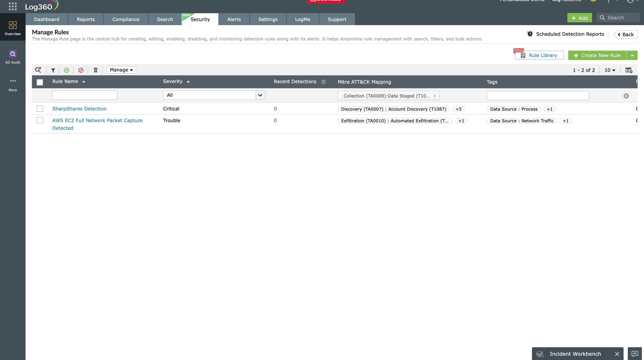Open the Scheduled Detection Reports clock icon
Screen dimensions: 644x360
pos(530,34)
